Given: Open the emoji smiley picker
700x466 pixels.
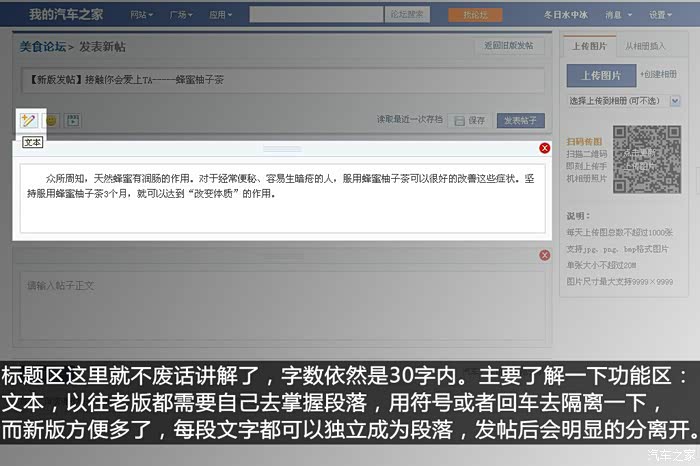Looking at the screenshot, I should (52, 121).
